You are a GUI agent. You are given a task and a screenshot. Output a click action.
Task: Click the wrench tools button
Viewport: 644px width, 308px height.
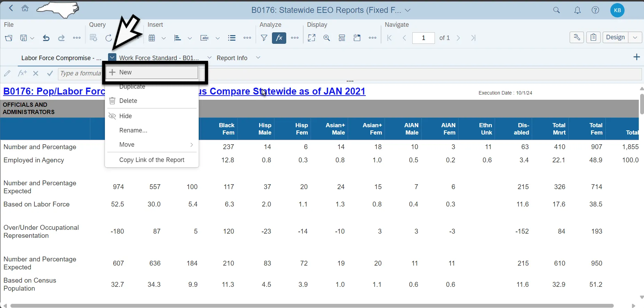click(x=577, y=38)
